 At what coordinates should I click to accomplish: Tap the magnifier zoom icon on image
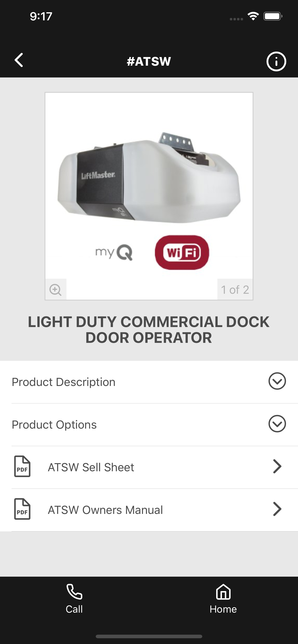tap(56, 290)
